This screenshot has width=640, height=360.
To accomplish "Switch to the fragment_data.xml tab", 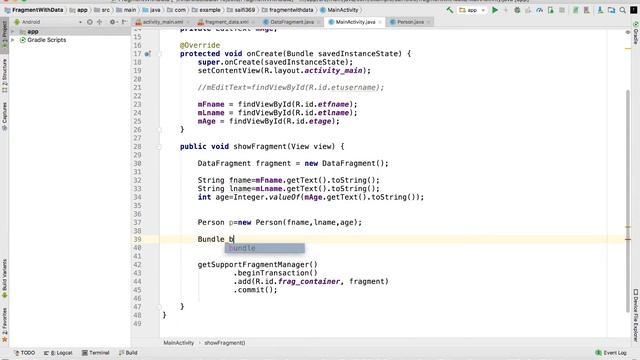I will [226, 22].
